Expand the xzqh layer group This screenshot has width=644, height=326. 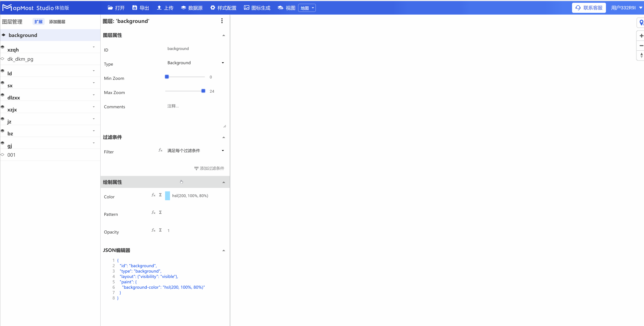click(x=94, y=47)
